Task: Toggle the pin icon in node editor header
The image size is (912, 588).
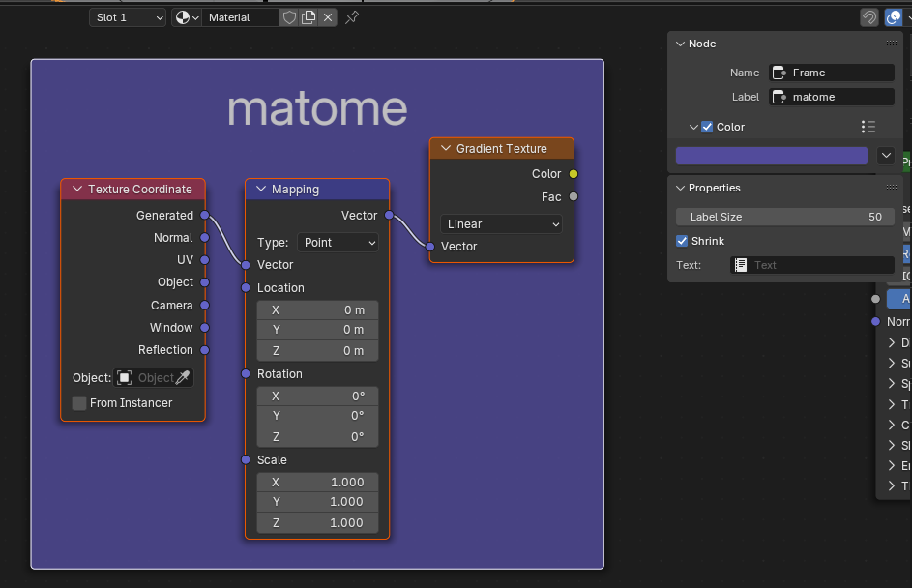Action: tap(352, 17)
